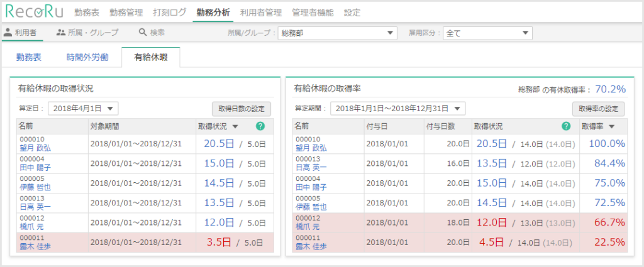Open 露木 佳歩 link in left table

(35, 246)
